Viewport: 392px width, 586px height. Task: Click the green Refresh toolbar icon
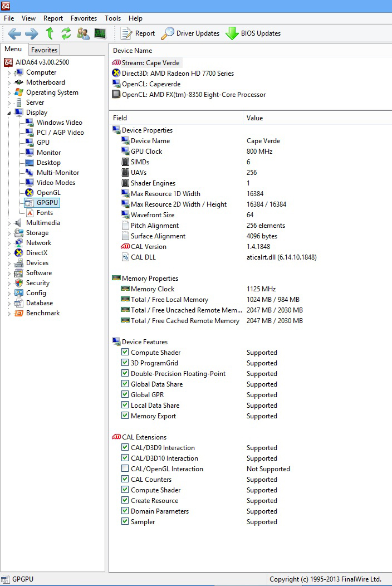pyautogui.click(x=66, y=33)
